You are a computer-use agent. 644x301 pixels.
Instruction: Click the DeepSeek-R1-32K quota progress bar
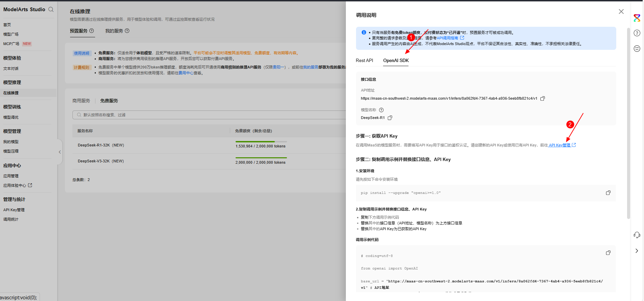coord(261,142)
